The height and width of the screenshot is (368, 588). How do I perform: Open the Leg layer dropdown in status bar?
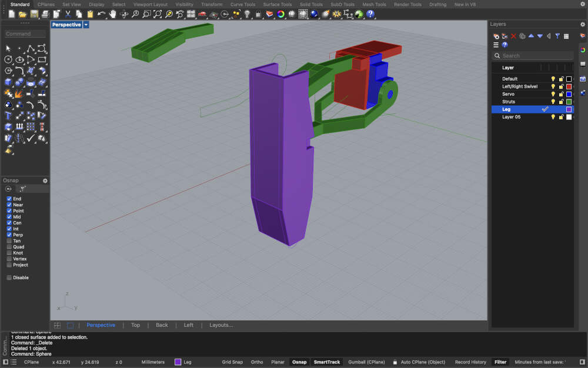pos(183,362)
